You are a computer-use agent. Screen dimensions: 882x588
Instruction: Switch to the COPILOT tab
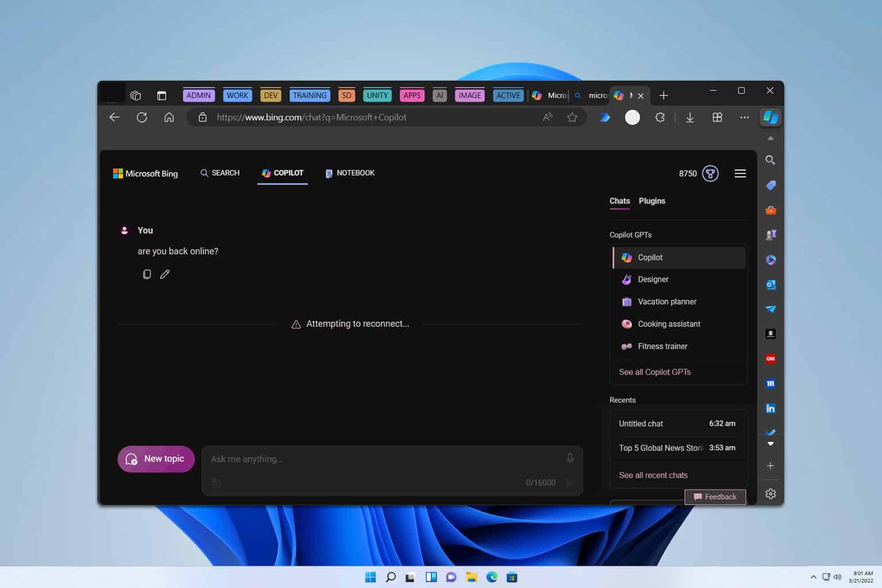click(x=283, y=173)
